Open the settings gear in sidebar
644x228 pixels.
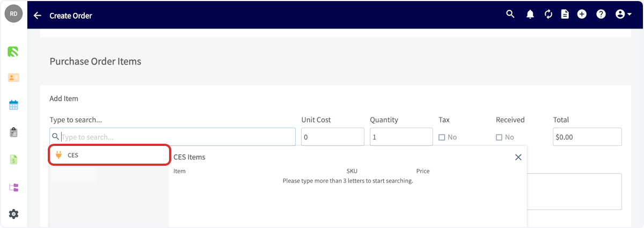click(x=13, y=214)
